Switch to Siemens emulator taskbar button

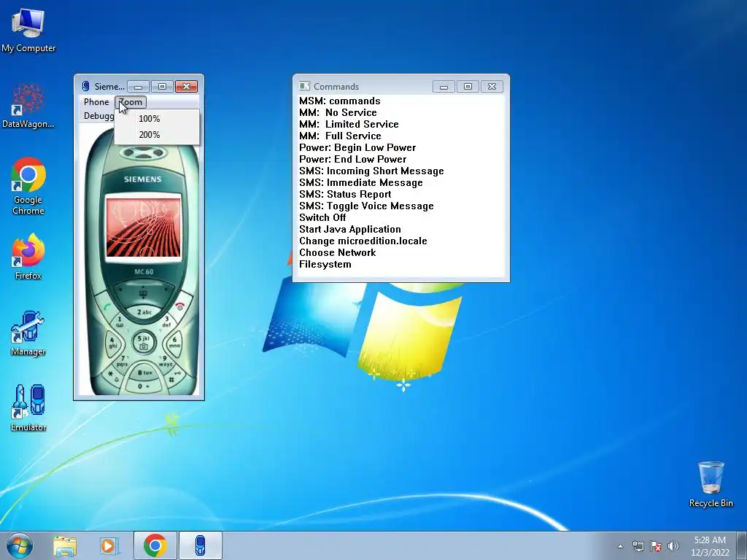pos(201,545)
